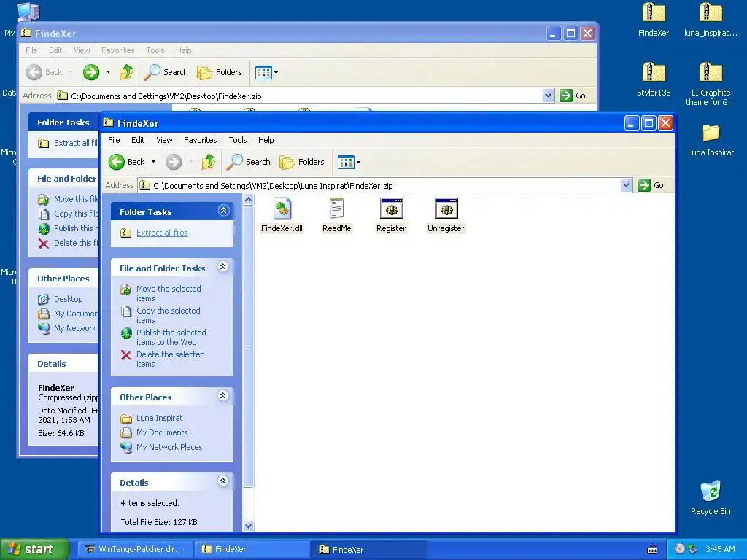Click Publish the selected items to the Web
The height and width of the screenshot is (560, 747).
click(171, 337)
